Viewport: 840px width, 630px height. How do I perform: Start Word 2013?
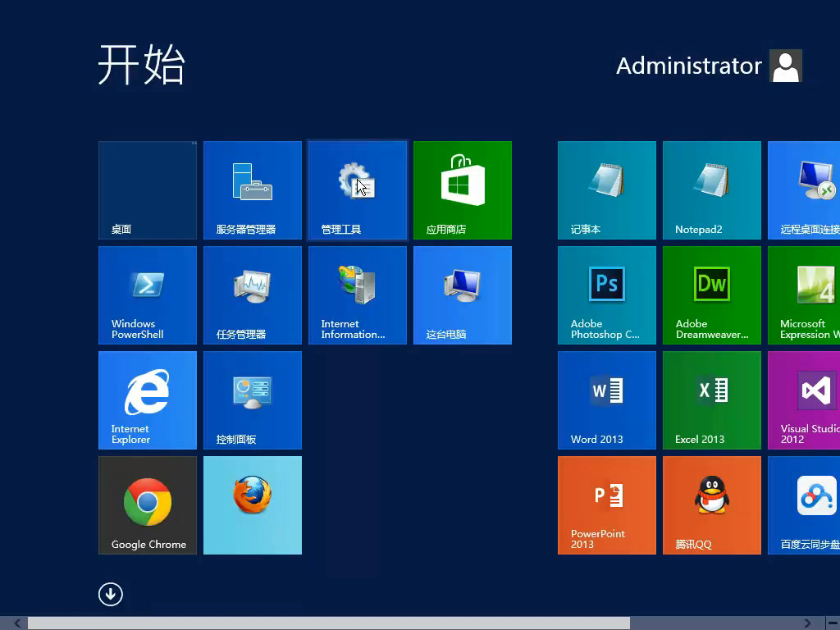coord(607,399)
